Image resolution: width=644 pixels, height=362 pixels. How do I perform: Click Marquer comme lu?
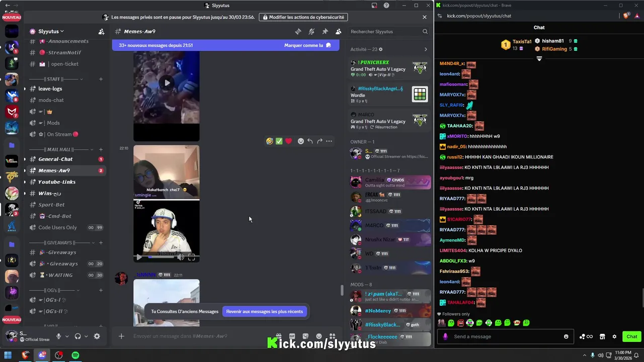click(307, 45)
